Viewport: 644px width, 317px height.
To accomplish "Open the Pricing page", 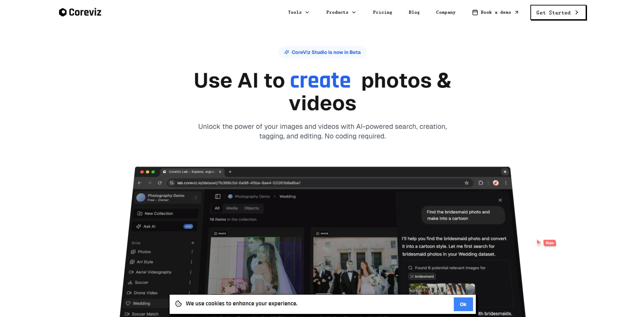I will pyautogui.click(x=382, y=12).
